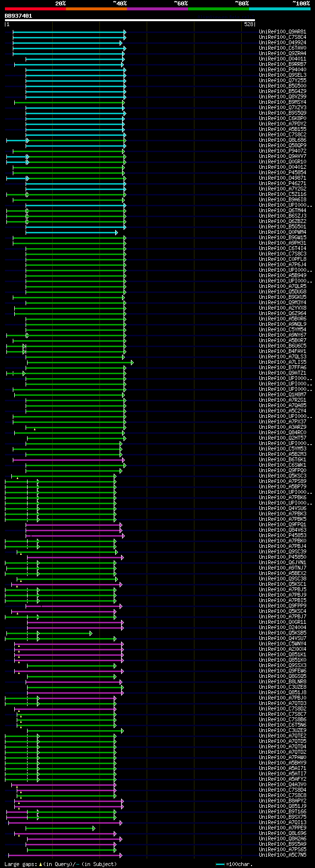
Task: Select the UniRef100_Q6Z964 label
Action: pos(283,313)
